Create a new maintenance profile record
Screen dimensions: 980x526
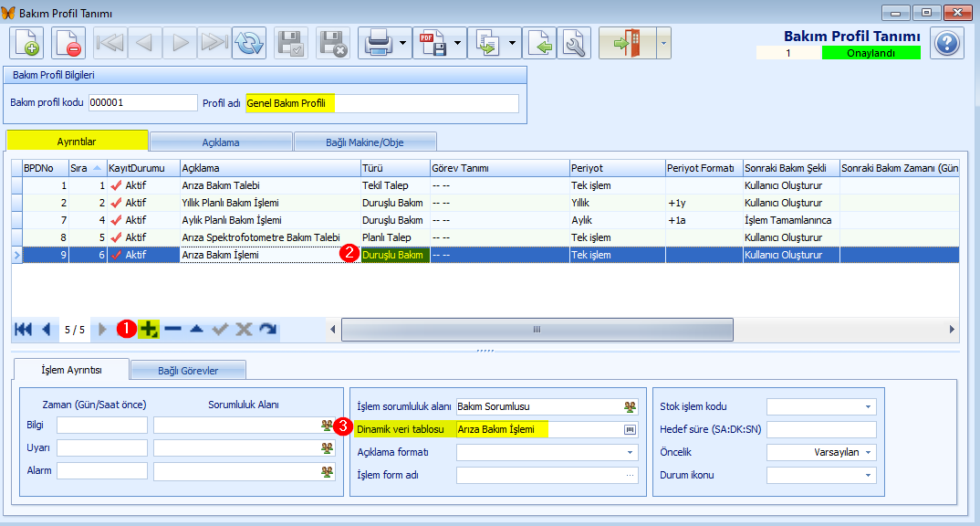pyautogui.click(x=26, y=43)
